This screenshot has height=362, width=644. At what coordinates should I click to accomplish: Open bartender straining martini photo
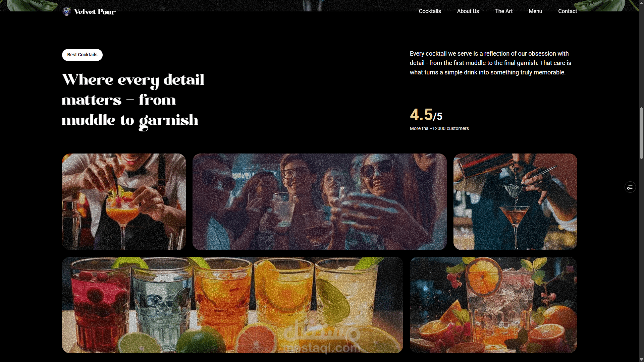click(x=515, y=202)
